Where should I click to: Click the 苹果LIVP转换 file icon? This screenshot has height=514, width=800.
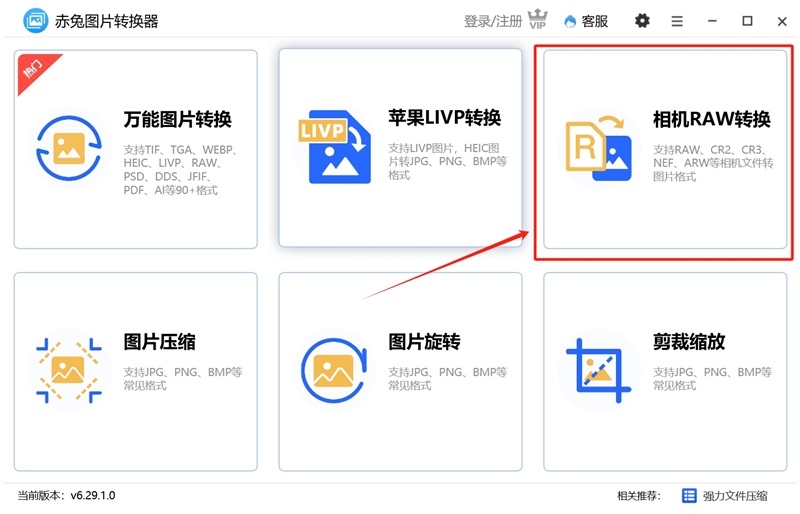[335, 147]
